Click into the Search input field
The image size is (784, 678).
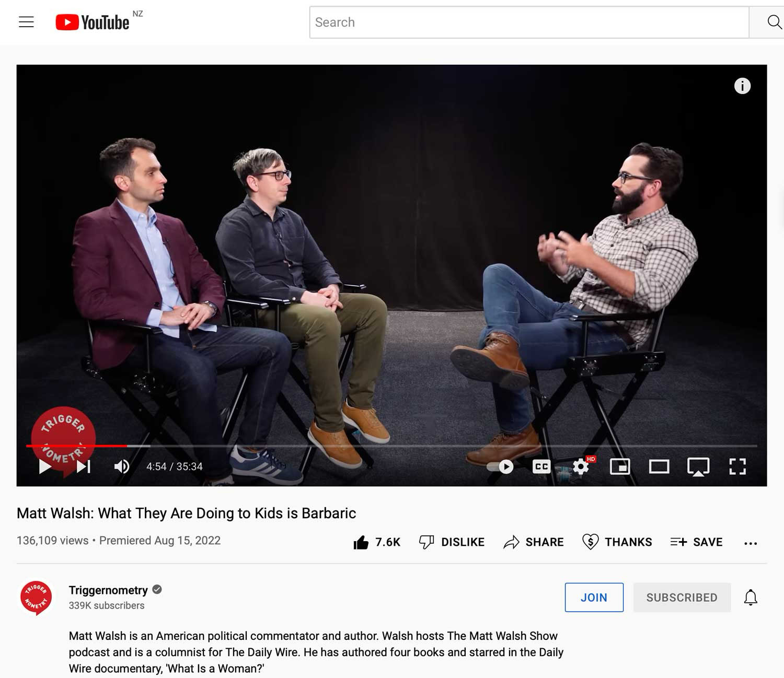click(x=529, y=22)
